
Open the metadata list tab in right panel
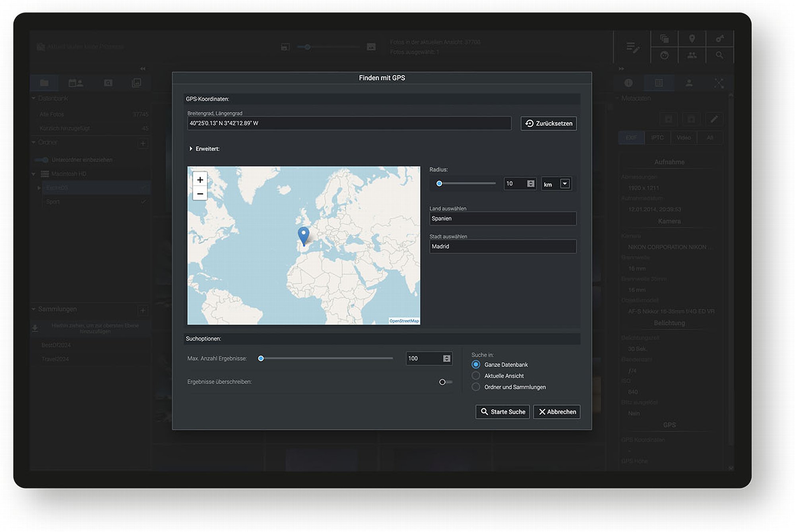point(659,83)
